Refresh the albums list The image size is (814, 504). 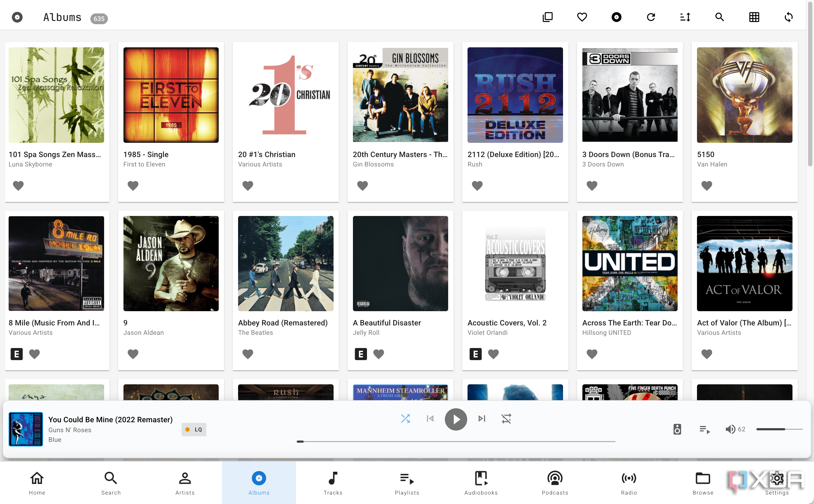651,17
